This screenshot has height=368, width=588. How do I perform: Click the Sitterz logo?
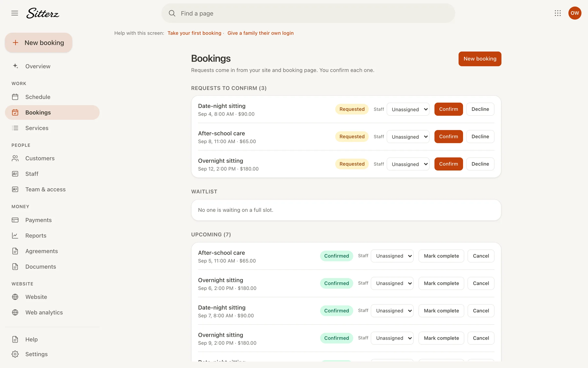(x=43, y=13)
